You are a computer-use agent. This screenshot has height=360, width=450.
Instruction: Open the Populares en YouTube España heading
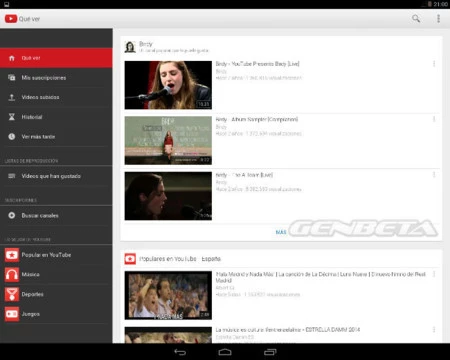[180, 259]
